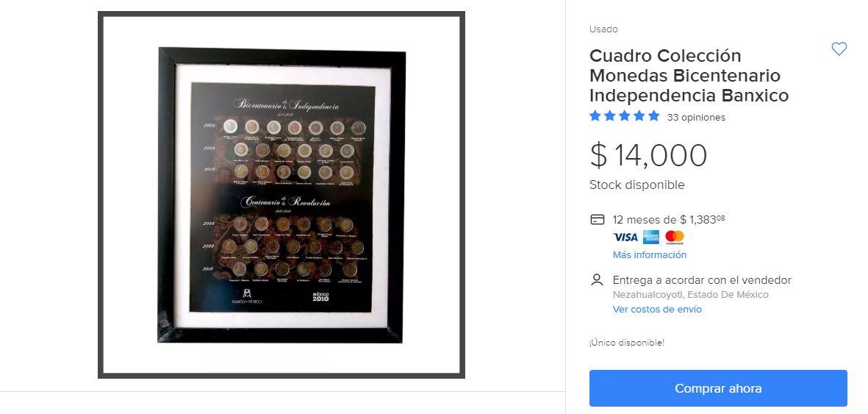
Task: Open the framed coin collection photo
Action: pos(281,195)
